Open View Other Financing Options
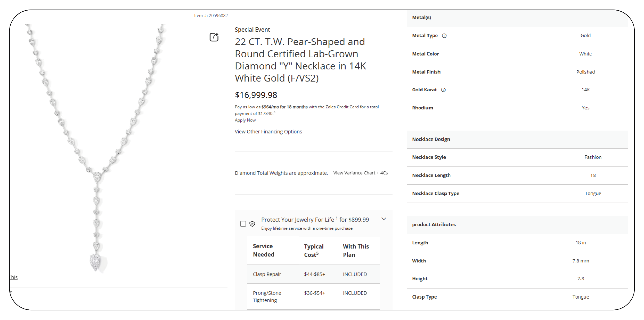Viewport: 644px width, 320px height. [268, 132]
